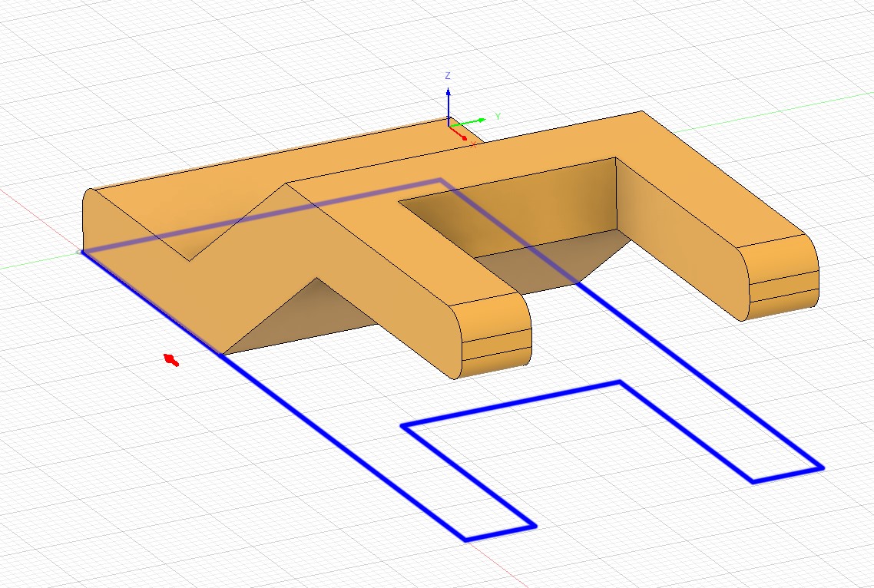The width and height of the screenshot is (874, 588).
Task: Click the Y axis label
Action: [x=498, y=117]
